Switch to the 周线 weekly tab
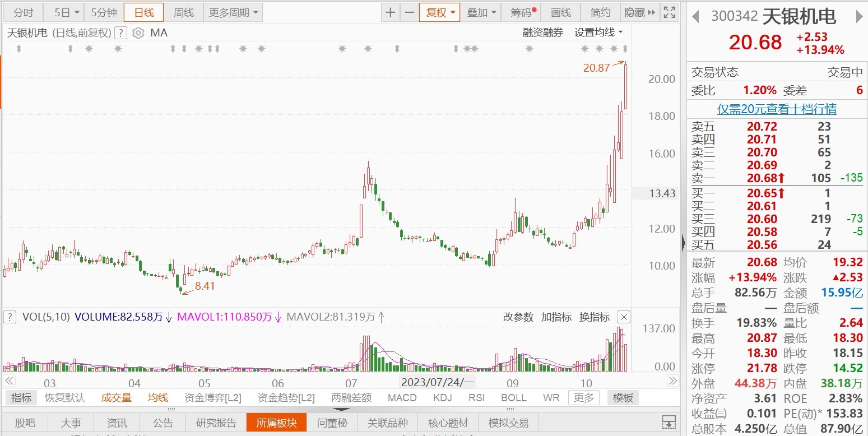 183,12
